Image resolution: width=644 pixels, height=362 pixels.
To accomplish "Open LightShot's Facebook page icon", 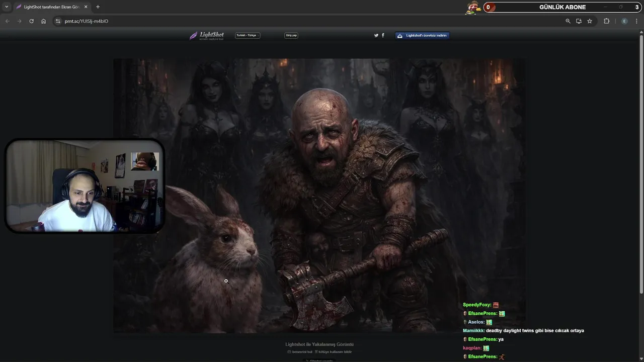I will (383, 35).
